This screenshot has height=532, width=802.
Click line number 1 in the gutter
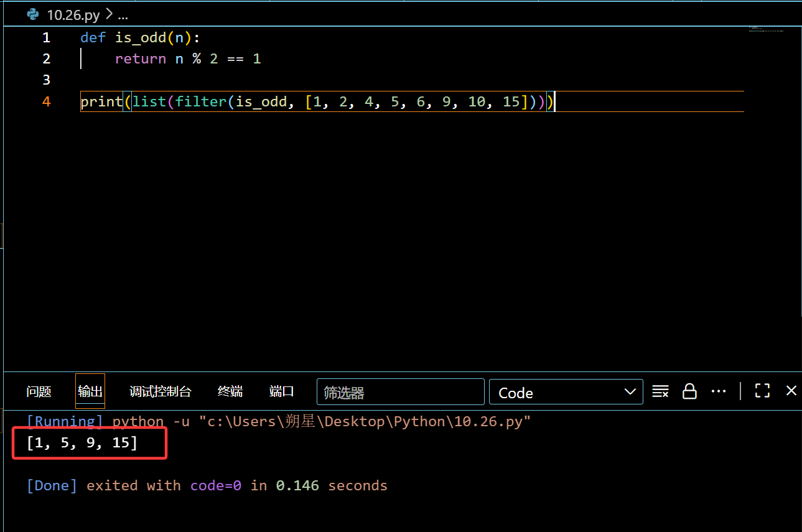[46, 38]
